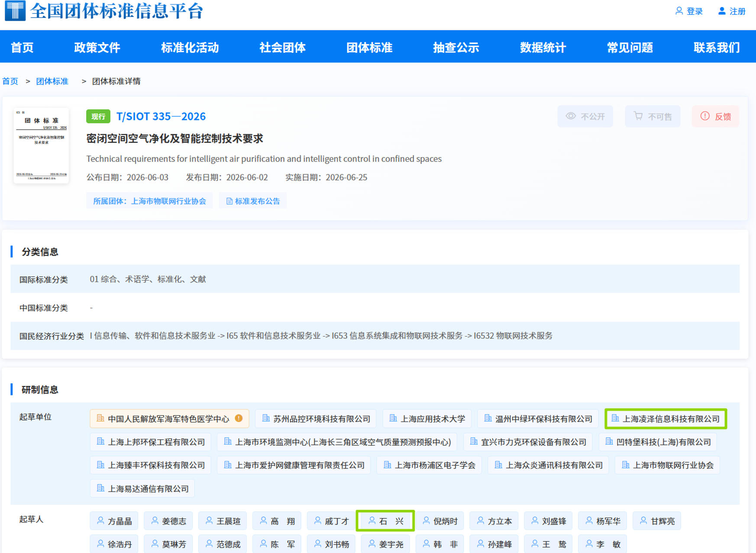Click building icon of 凹特堡科技(上海)有限公司
Screen dimensions: 756x553
pos(609,442)
